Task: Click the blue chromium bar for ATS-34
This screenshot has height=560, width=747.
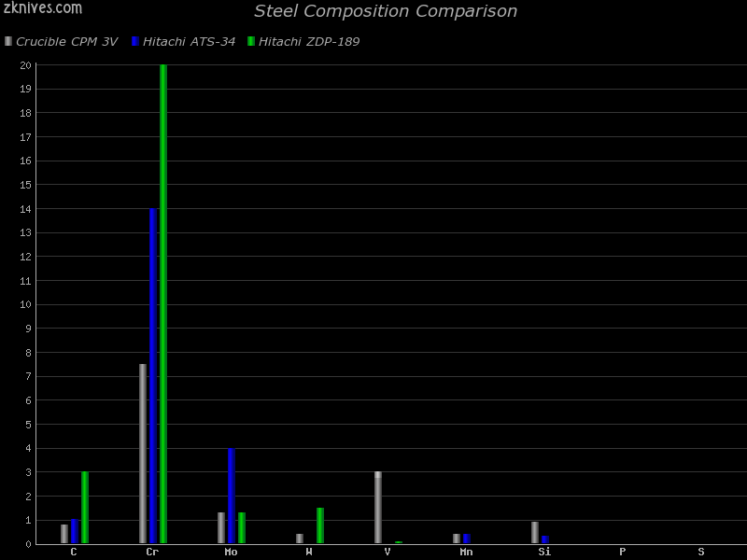Action: tap(153, 375)
